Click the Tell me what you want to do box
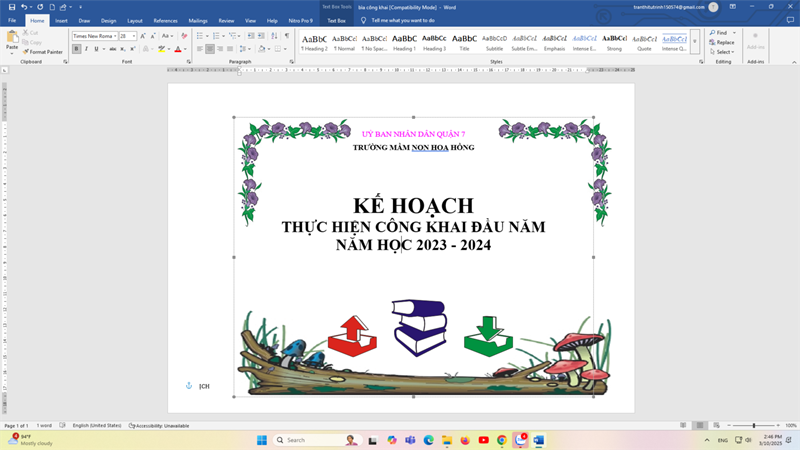The image size is (800, 450). 403,20
